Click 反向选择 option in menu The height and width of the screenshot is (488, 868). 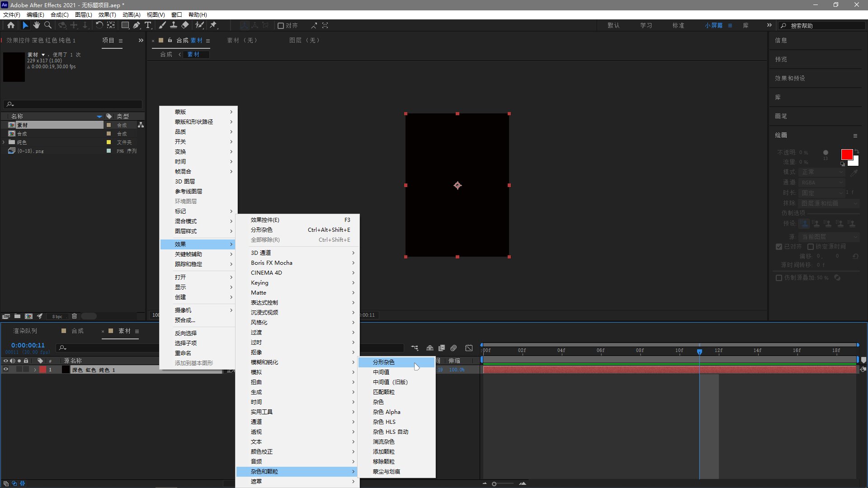pyautogui.click(x=185, y=333)
